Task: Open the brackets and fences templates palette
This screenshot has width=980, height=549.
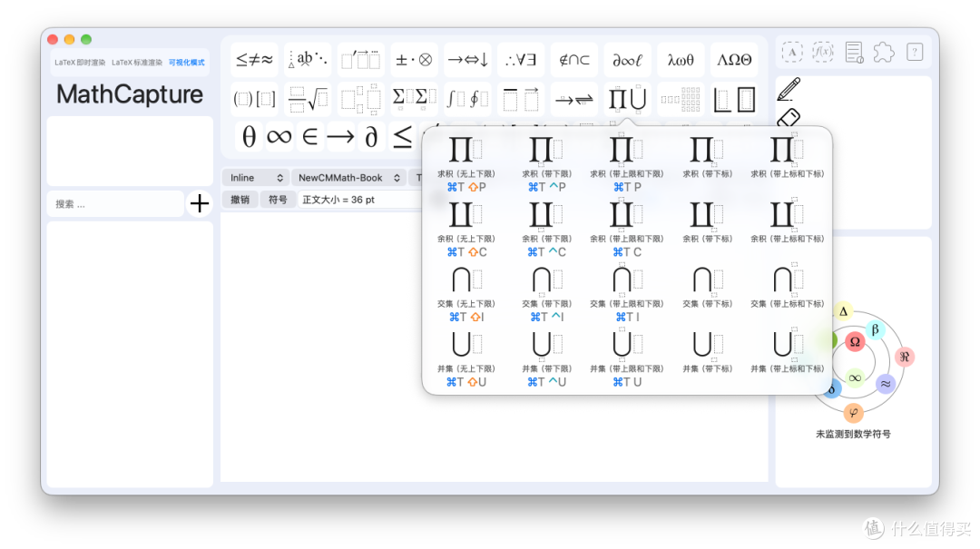Action: (254, 99)
